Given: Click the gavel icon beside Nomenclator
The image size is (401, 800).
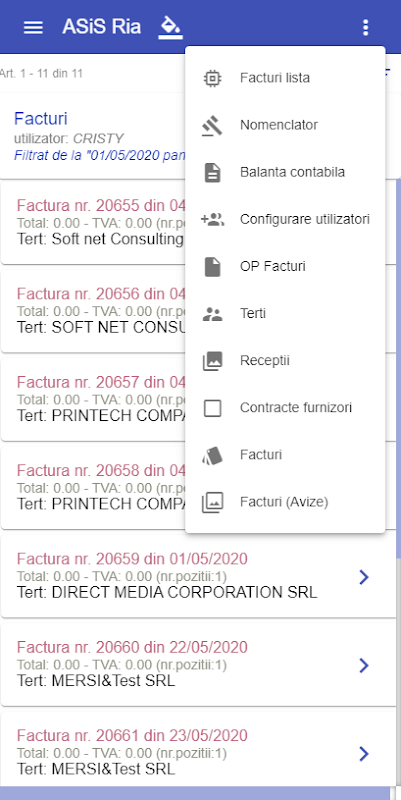Looking at the screenshot, I should click(212, 125).
